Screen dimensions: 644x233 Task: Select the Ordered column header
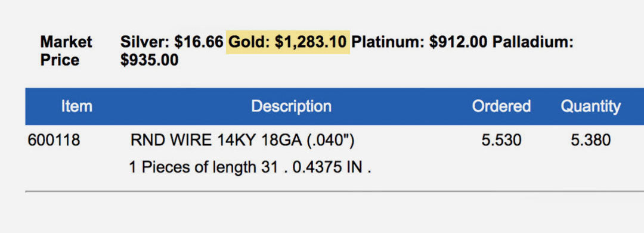501,107
